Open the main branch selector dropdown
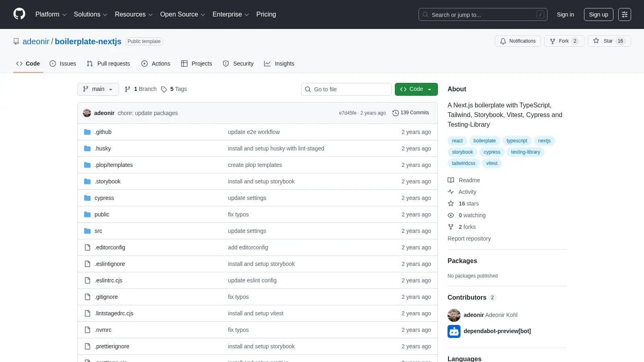 (x=98, y=89)
